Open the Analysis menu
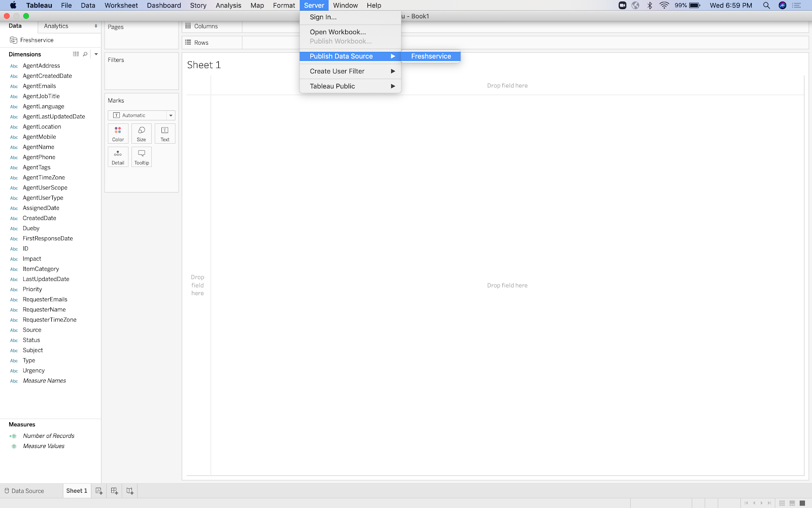Image resolution: width=812 pixels, height=508 pixels. [228, 5]
